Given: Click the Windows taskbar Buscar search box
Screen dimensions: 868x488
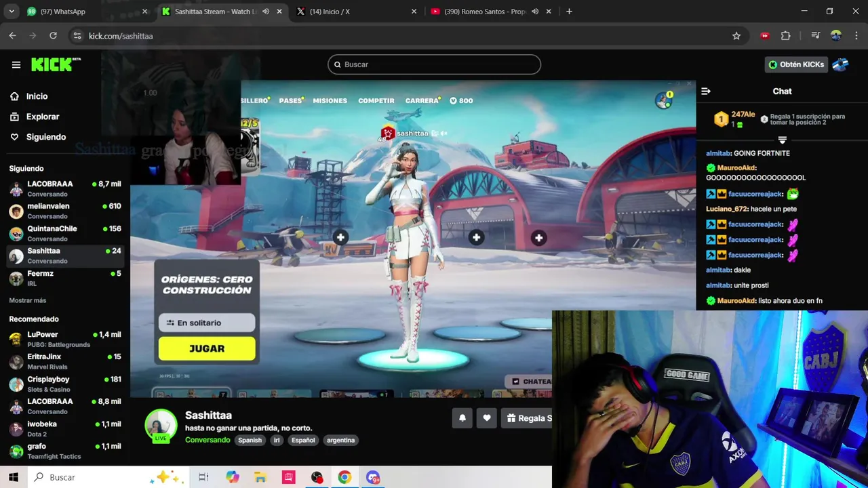Looking at the screenshot, I should pos(108,477).
